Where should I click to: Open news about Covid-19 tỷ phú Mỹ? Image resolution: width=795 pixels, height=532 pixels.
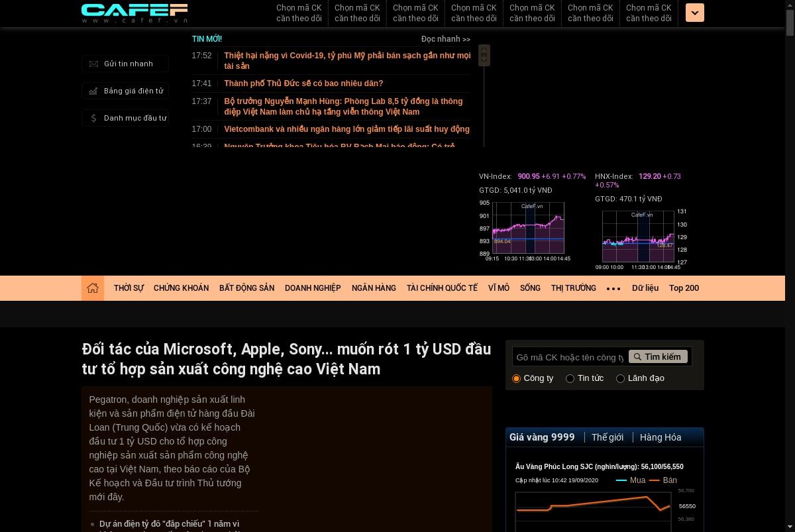pos(347,61)
